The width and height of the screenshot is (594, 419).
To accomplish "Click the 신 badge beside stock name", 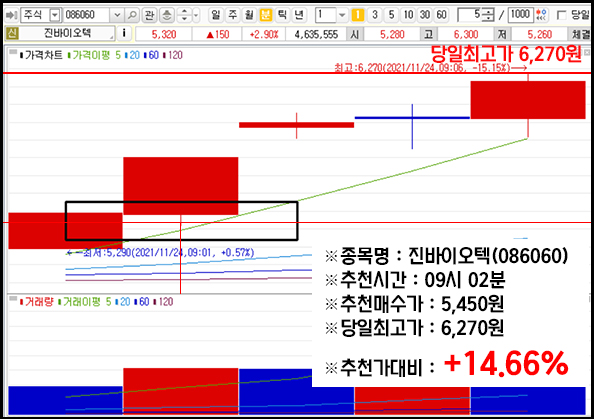I will point(12,33).
